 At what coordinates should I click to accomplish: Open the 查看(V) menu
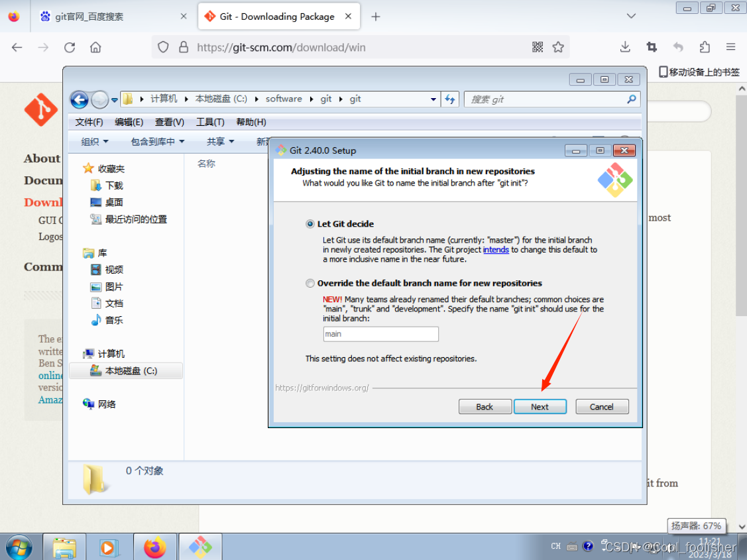[x=170, y=122]
